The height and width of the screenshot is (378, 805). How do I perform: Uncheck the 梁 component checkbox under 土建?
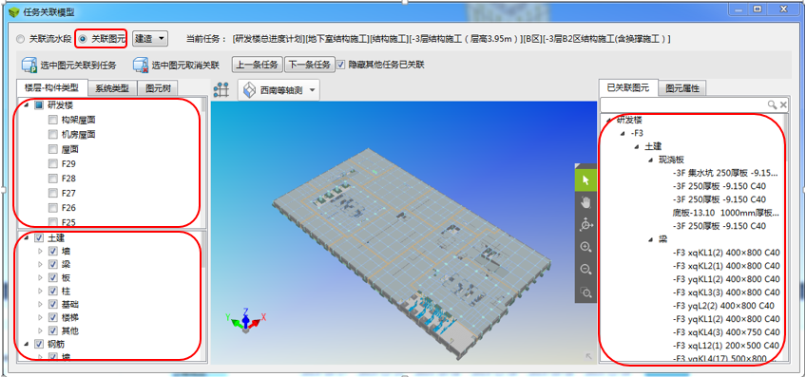tap(52, 264)
